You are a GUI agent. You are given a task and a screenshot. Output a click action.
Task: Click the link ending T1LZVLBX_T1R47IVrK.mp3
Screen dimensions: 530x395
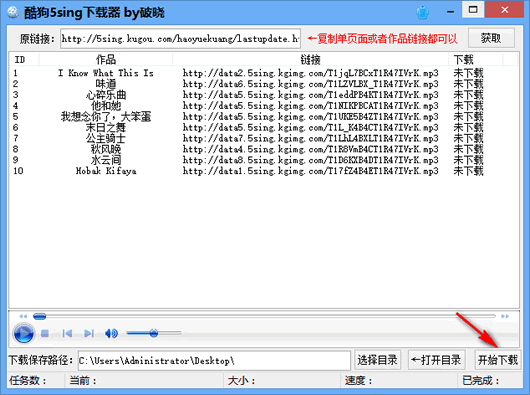[311, 84]
